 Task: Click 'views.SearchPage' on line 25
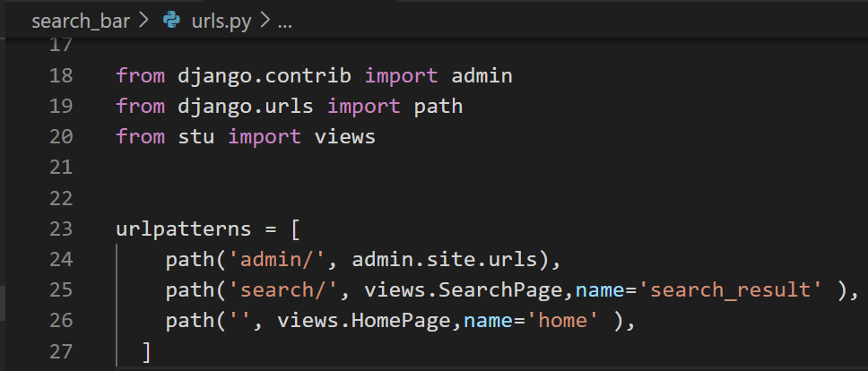(x=464, y=291)
